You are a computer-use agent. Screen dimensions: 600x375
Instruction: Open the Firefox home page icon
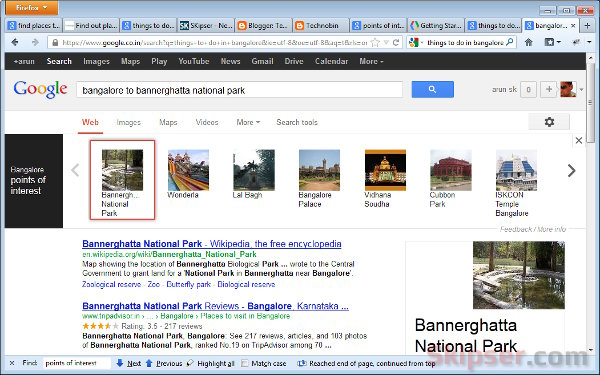[528, 42]
